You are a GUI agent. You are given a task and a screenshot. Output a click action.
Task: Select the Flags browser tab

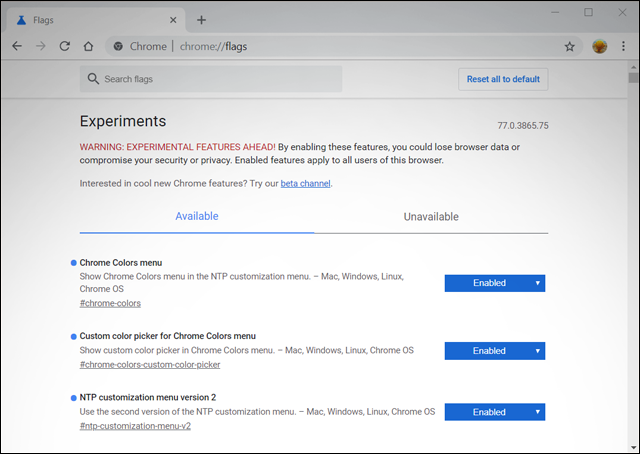tap(94, 20)
